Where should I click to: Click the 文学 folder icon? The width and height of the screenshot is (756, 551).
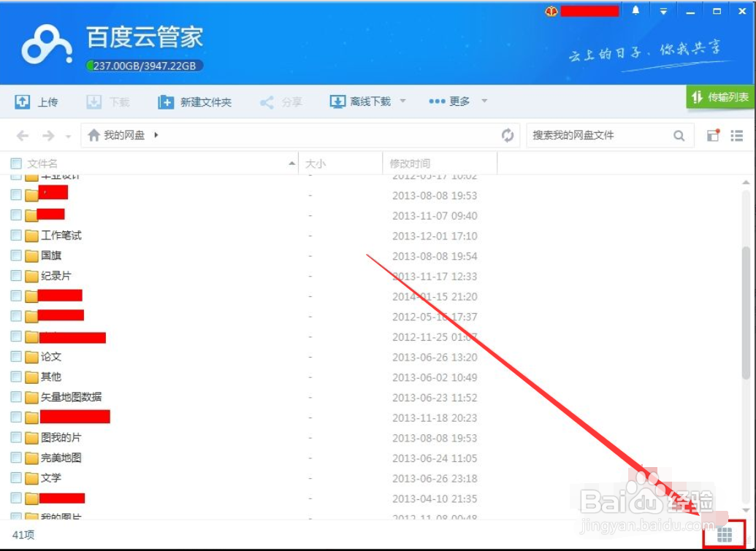[32, 479]
